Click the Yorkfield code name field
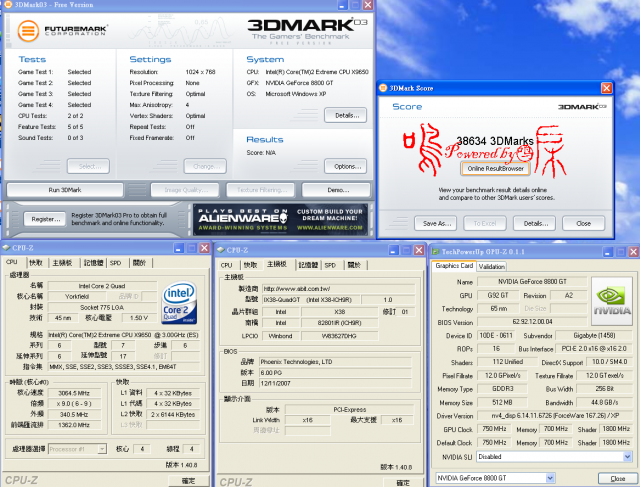The width and height of the screenshot is (640, 487). point(77,296)
